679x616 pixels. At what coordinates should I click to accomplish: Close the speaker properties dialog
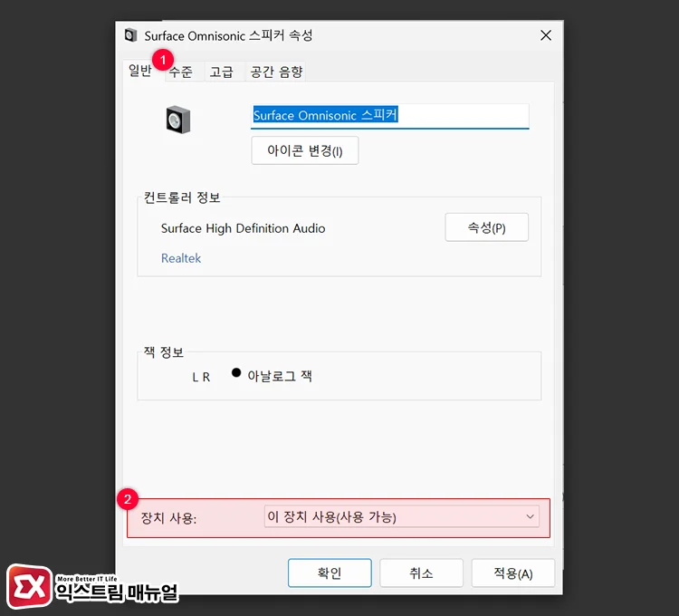click(546, 35)
